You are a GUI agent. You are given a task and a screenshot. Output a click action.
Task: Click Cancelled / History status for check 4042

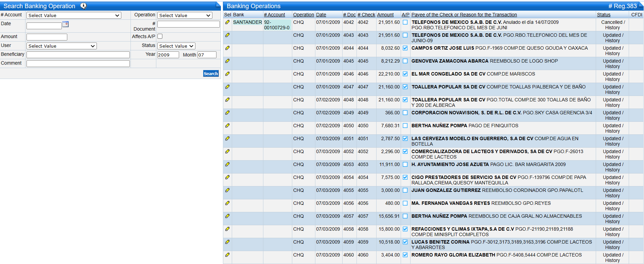pyautogui.click(x=613, y=25)
